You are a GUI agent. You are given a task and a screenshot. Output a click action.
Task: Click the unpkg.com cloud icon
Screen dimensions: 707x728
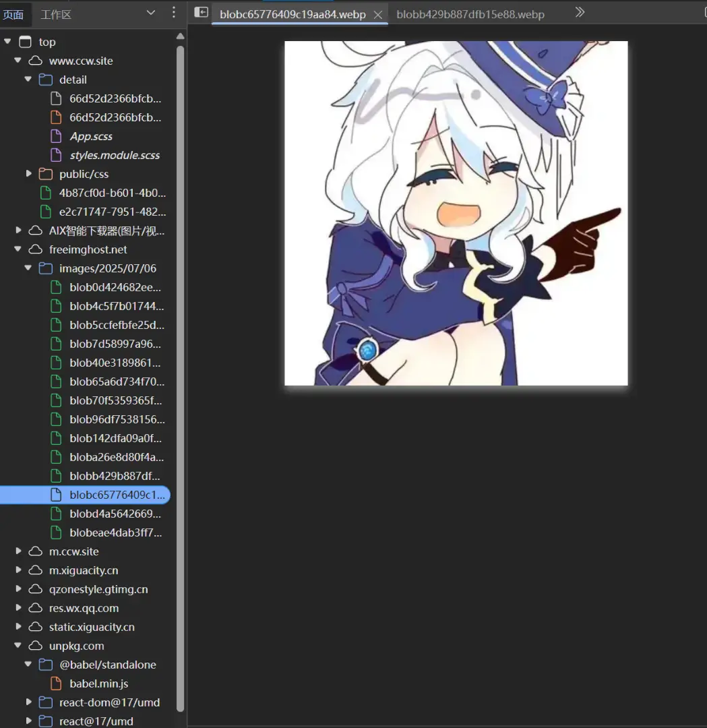pyautogui.click(x=35, y=646)
